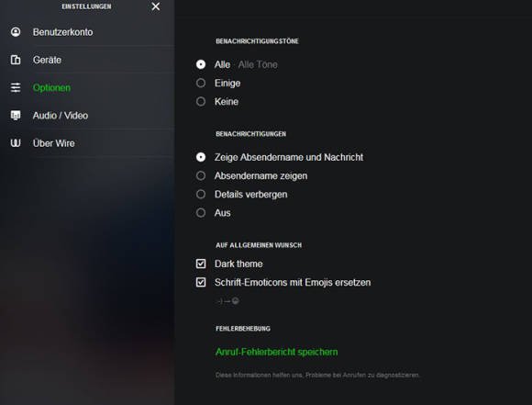Select Details verbergen notification option

coord(201,194)
